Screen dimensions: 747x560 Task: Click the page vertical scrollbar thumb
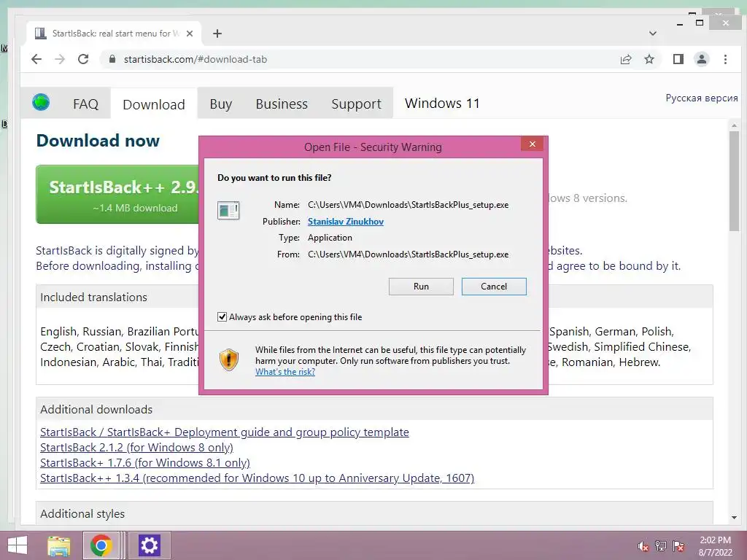tap(734, 182)
